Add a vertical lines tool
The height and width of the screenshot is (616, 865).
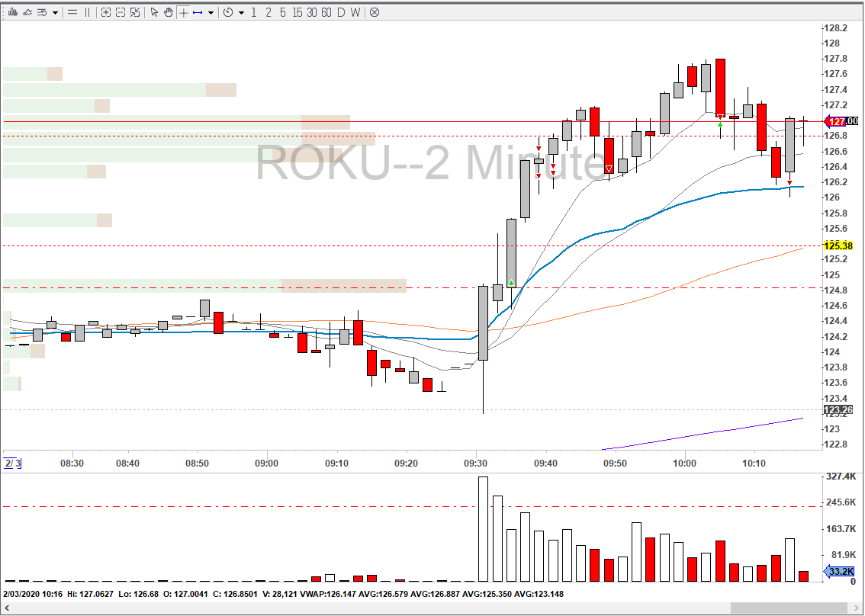(x=87, y=12)
